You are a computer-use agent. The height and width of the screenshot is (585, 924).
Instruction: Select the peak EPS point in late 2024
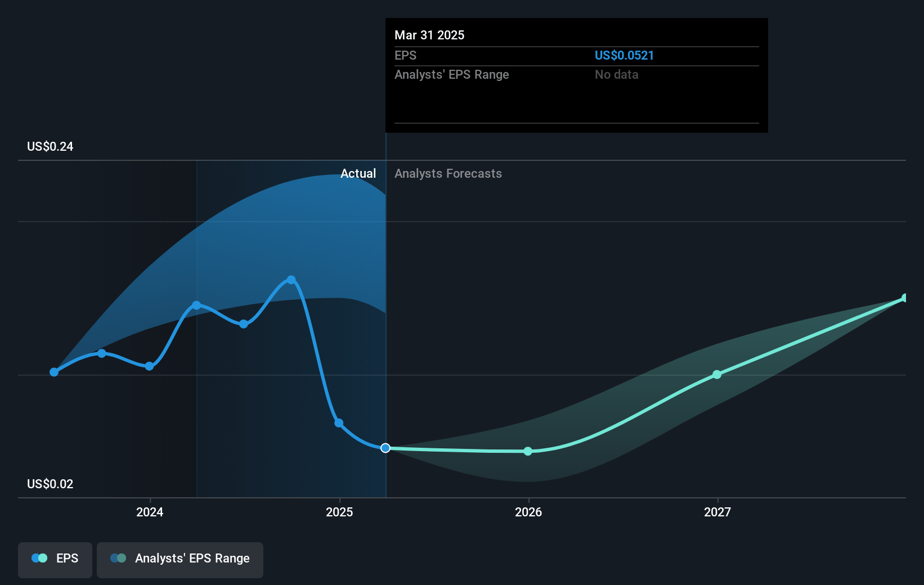[291, 280]
